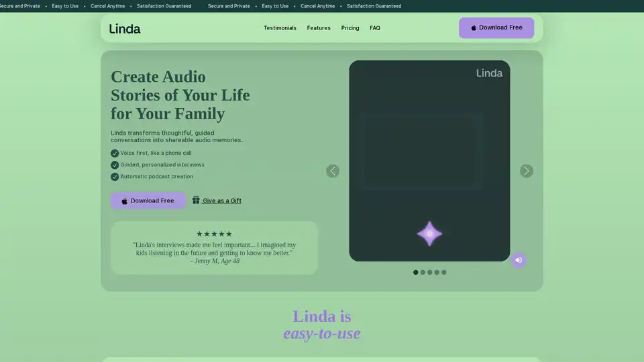Follow the Give as a Gift link
Screen dimensions: 644x362
[222, 200]
